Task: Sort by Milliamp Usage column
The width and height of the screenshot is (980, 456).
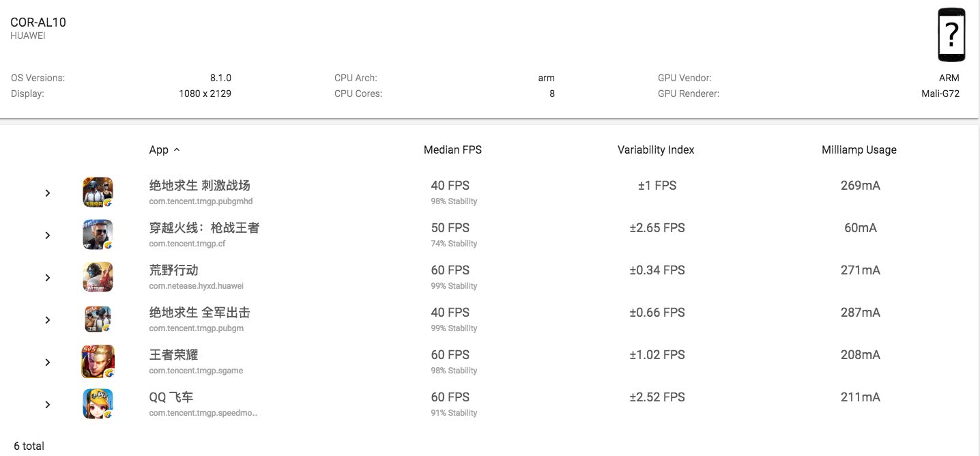Action: click(x=859, y=149)
